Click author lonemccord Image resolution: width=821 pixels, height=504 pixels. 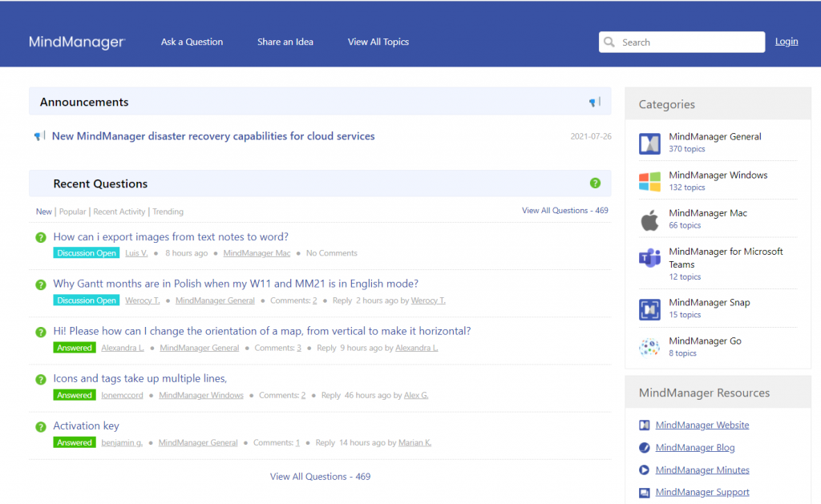click(x=122, y=395)
